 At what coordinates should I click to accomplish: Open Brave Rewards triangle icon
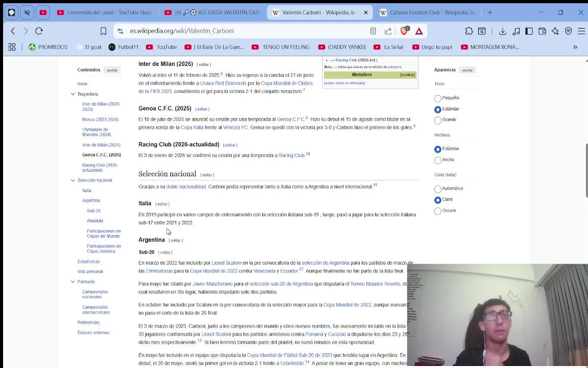point(419,31)
